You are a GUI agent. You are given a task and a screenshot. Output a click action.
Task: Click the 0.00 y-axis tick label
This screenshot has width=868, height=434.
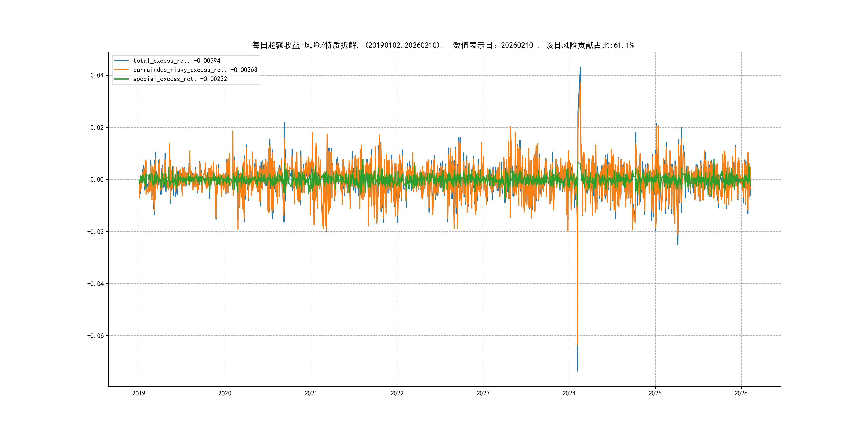[97, 179]
